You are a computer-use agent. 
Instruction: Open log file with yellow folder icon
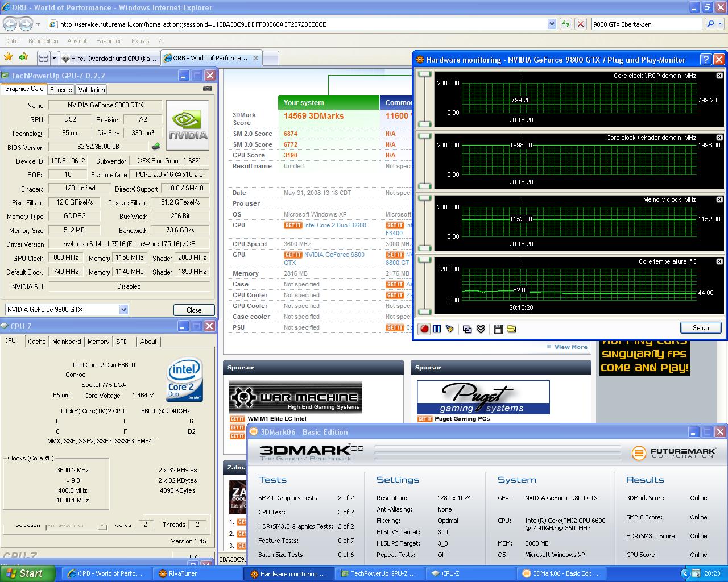pyautogui.click(x=511, y=329)
